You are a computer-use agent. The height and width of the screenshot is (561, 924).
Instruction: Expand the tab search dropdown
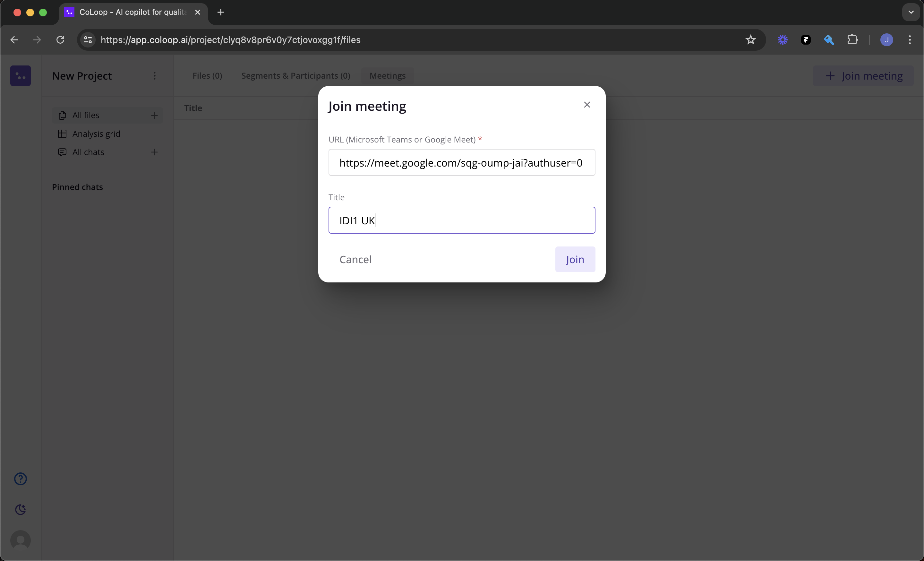pos(911,13)
